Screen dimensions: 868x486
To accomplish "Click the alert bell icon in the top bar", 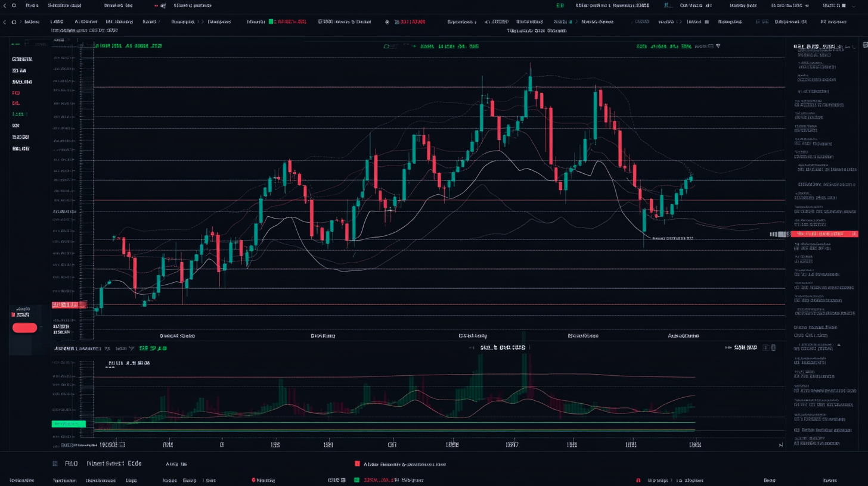I will 667,5.
